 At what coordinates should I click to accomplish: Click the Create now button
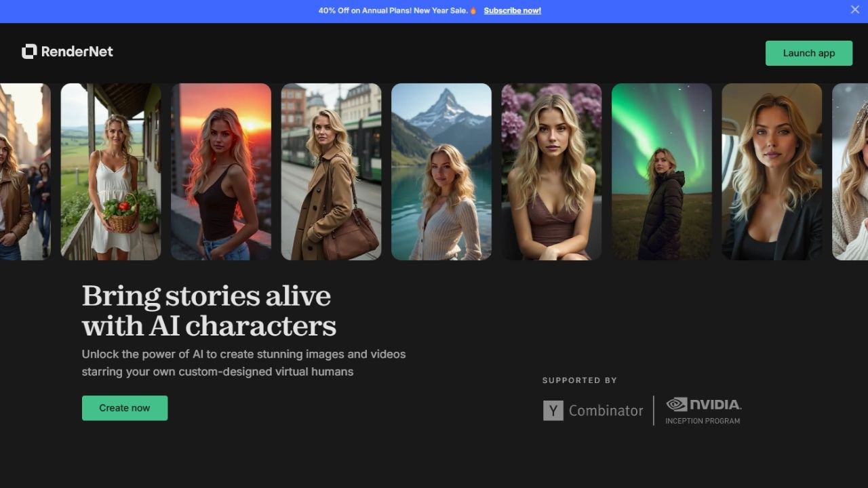125,408
